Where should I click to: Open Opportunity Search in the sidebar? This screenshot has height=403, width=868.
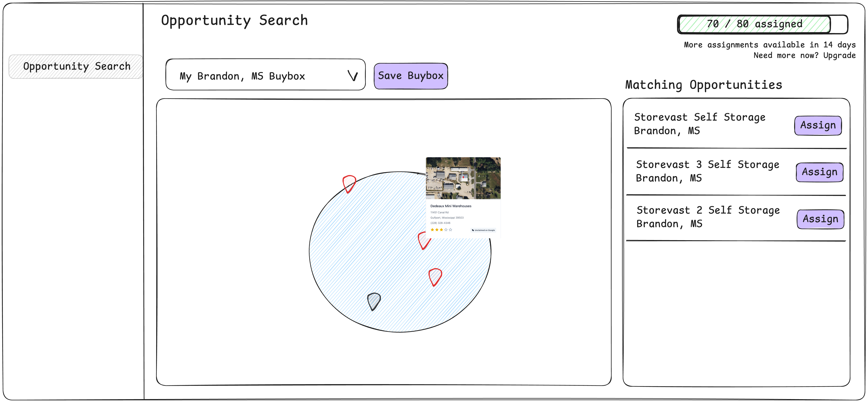tap(76, 67)
